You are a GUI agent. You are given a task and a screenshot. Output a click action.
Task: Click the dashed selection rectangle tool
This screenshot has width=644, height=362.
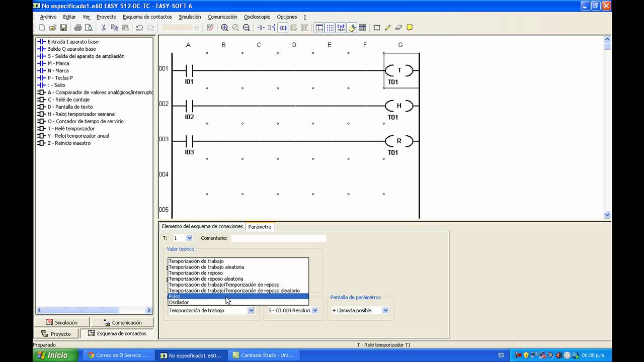pyautogui.click(x=377, y=28)
